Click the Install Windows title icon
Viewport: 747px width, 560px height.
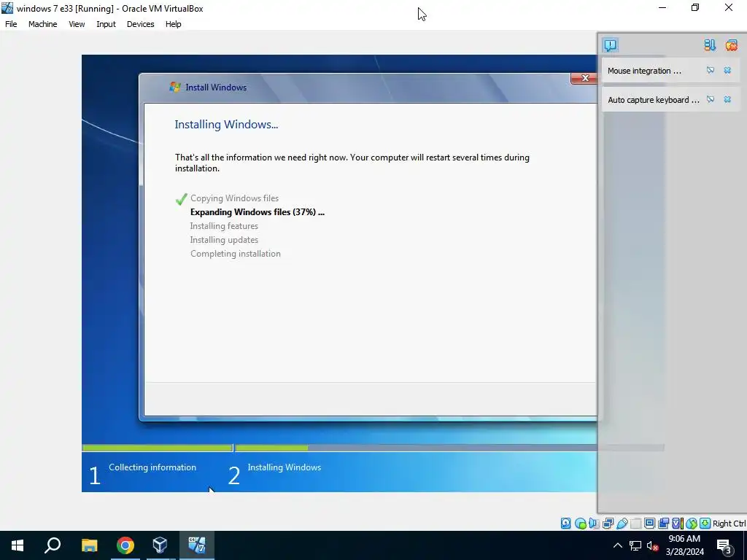175,87
